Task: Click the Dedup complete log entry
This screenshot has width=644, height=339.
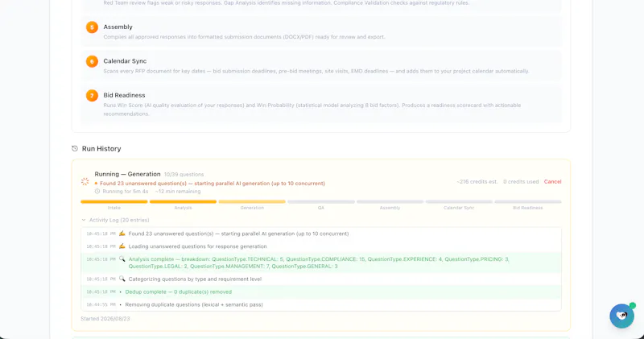Action: [321, 291]
